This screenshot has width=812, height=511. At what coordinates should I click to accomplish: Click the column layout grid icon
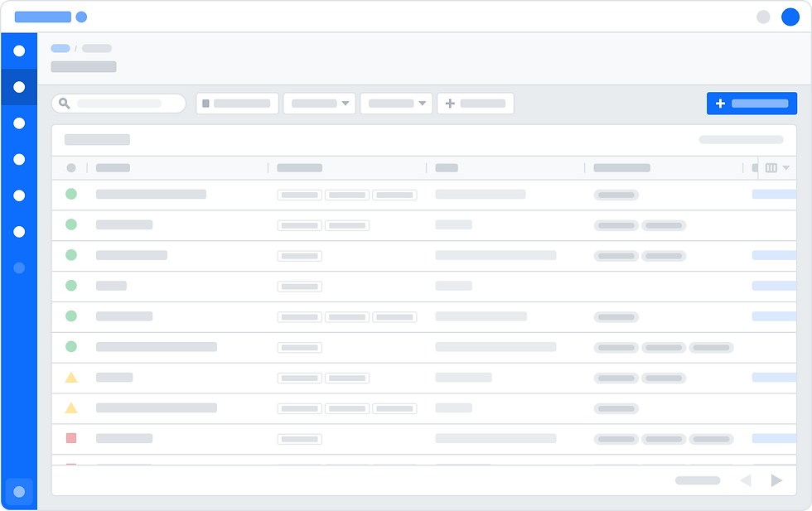(x=773, y=167)
